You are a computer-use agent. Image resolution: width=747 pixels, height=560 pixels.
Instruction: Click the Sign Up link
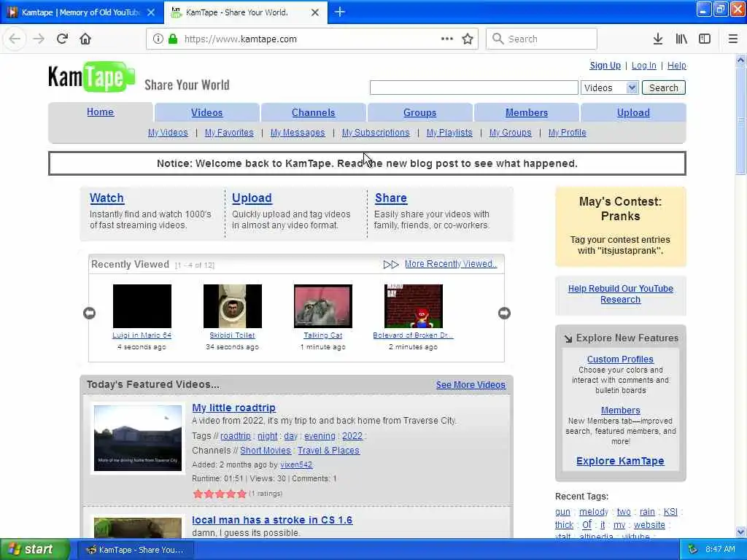click(605, 66)
